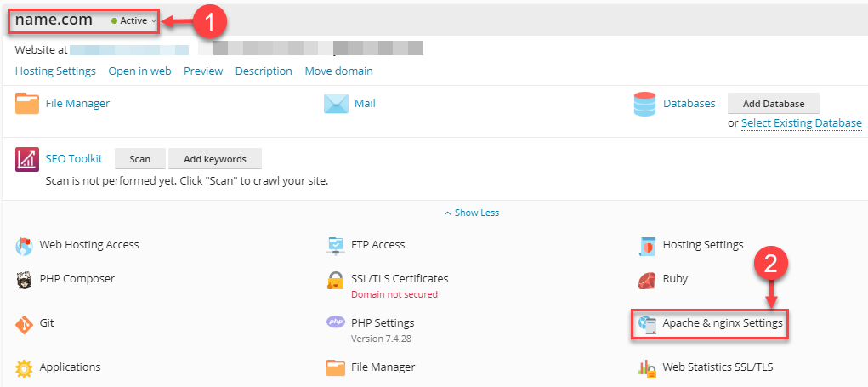Open the File Manager folder icon beside Mail
Viewport: 868px width, 387px height.
point(27,104)
